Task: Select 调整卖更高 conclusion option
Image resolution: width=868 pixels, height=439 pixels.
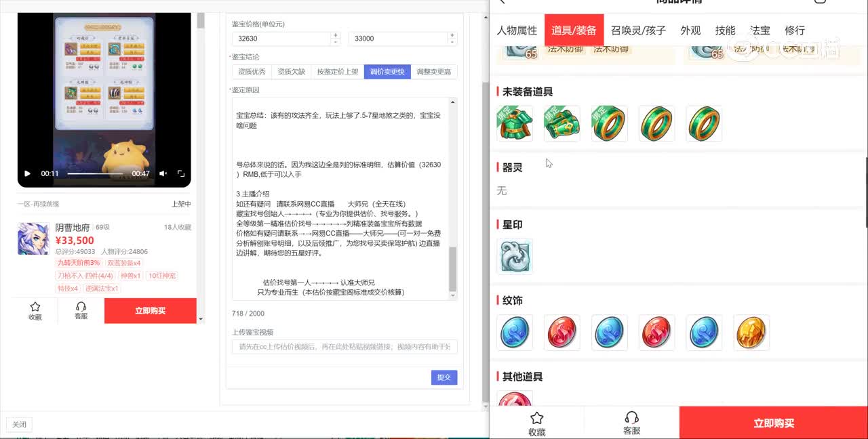Action: click(433, 72)
